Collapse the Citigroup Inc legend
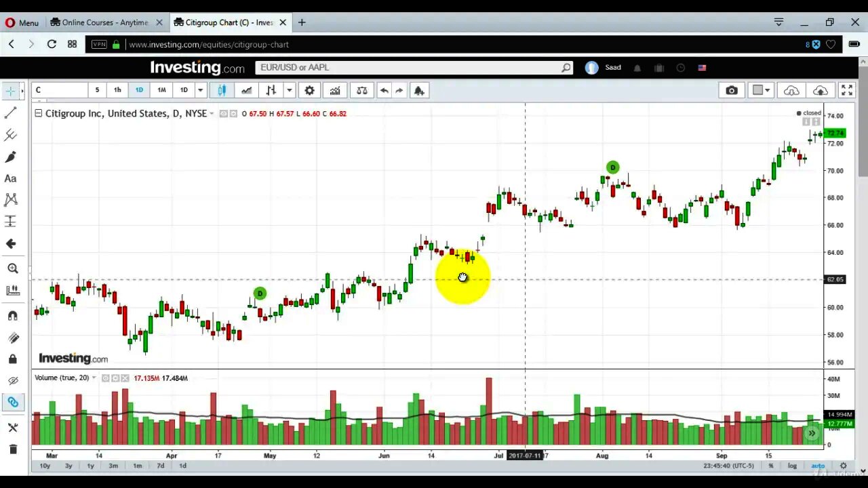 click(x=39, y=113)
